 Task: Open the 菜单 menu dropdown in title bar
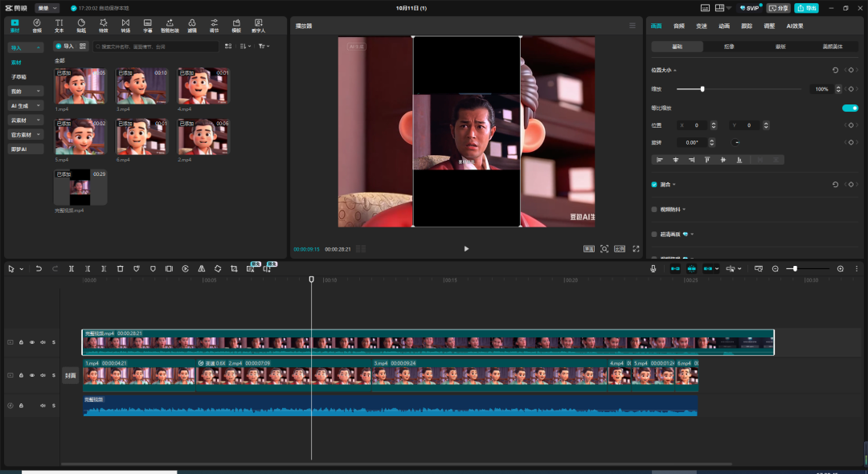[47, 8]
